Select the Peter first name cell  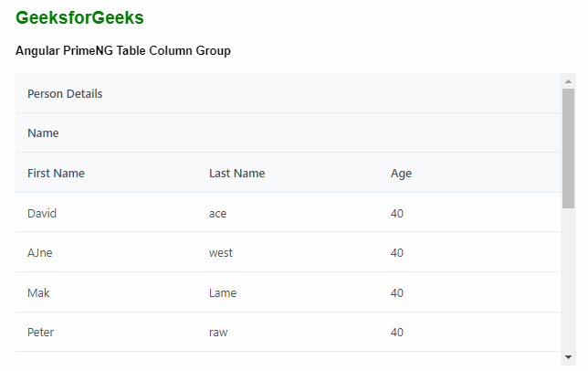click(41, 333)
